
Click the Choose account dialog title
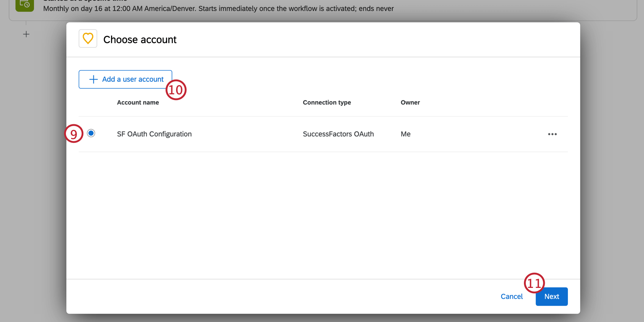click(140, 40)
